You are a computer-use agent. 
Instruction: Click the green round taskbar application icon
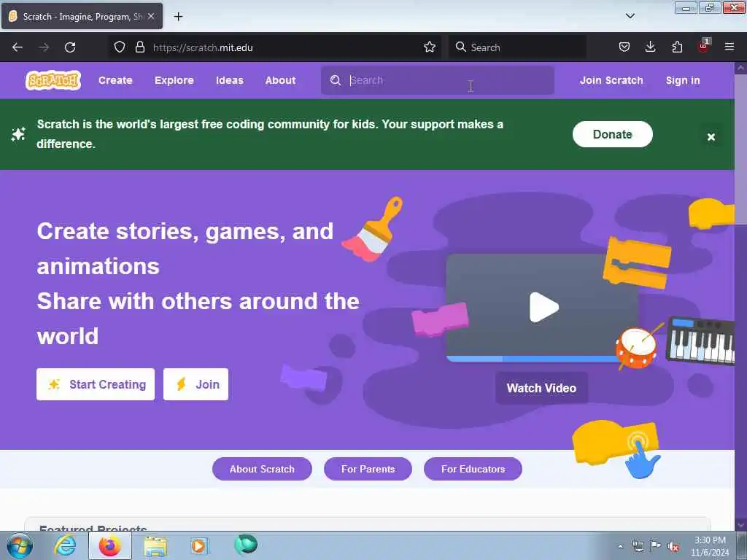(246, 545)
